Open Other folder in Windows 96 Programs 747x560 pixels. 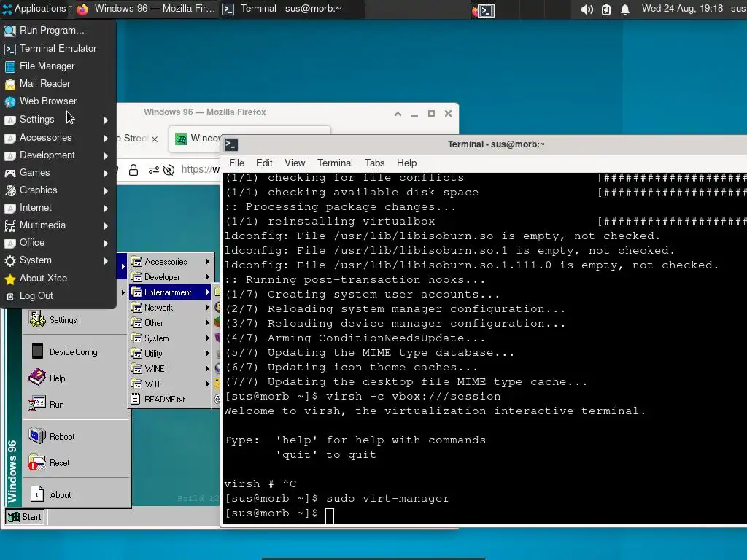(171, 323)
